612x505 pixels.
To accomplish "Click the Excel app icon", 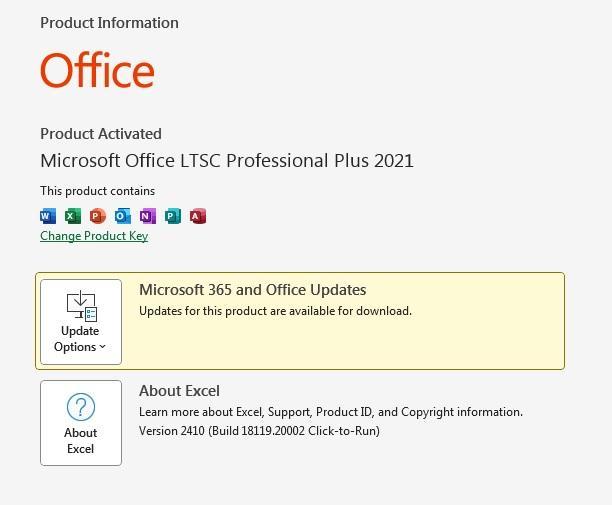I will click(73, 216).
